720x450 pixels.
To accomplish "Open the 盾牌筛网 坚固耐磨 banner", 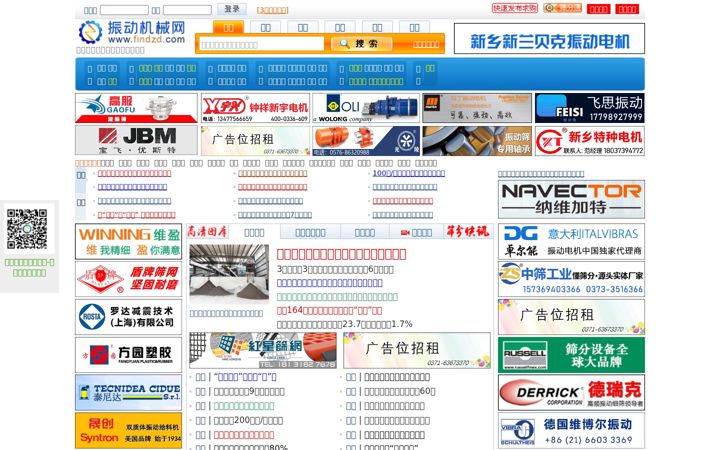I will click(x=129, y=279).
